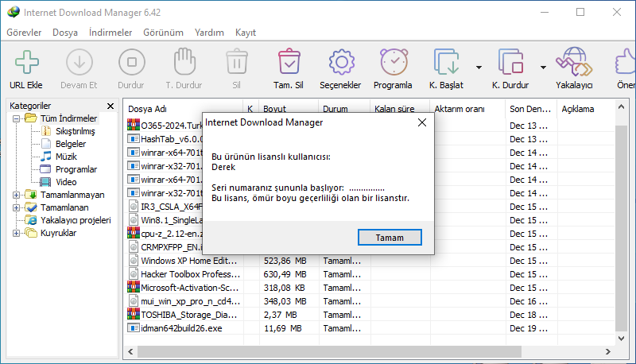Click the horizontal scrollbar left arrow
The width and height of the screenshot is (636, 364).
[x=130, y=352]
